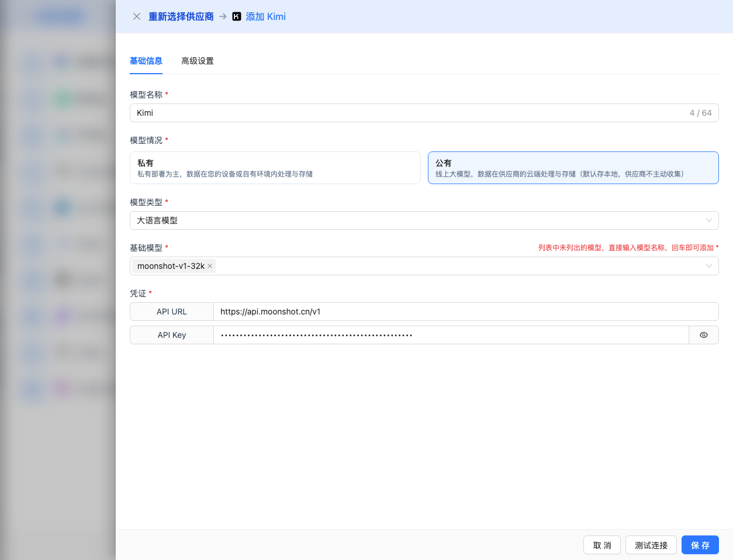This screenshot has width=733, height=560.
Task: Click the 取消 button
Action: coord(601,545)
